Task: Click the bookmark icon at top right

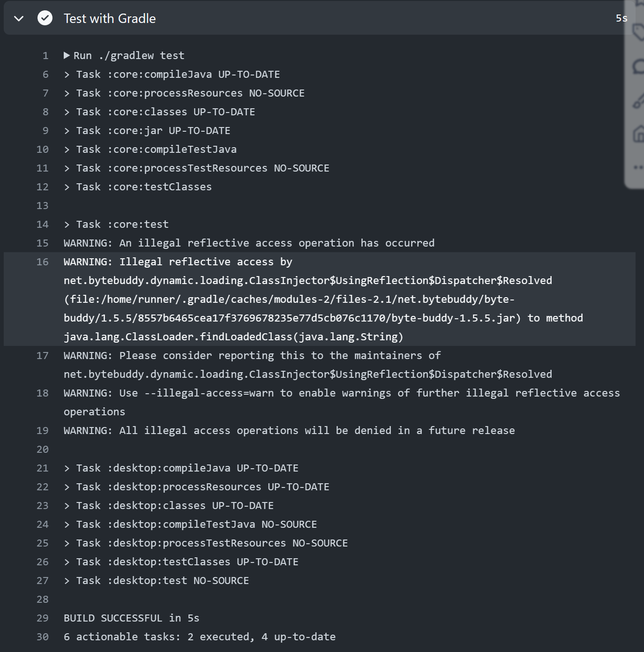Action: pos(639,3)
